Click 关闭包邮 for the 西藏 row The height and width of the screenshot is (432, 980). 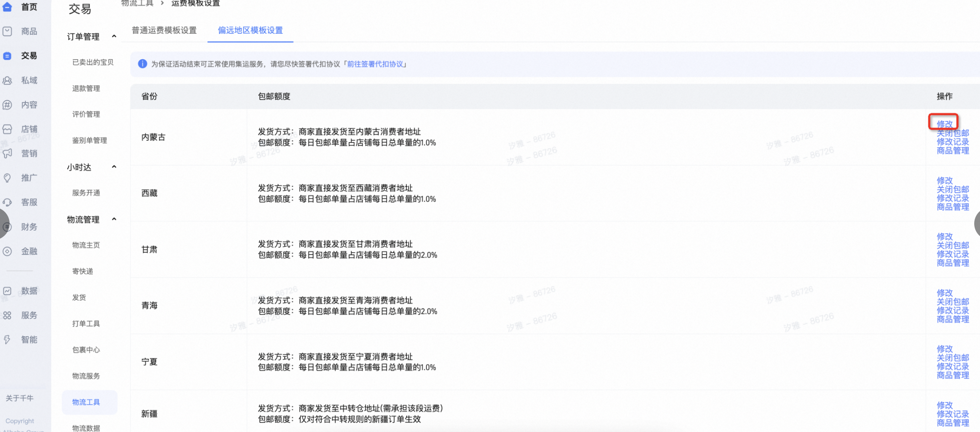click(x=953, y=189)
